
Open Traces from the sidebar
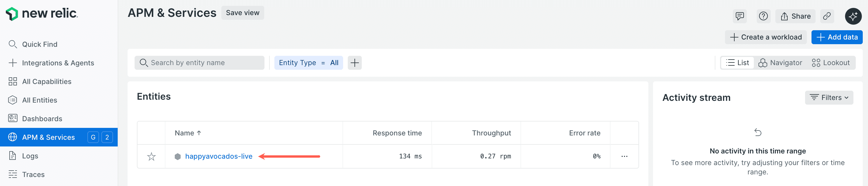coord(33,174)
